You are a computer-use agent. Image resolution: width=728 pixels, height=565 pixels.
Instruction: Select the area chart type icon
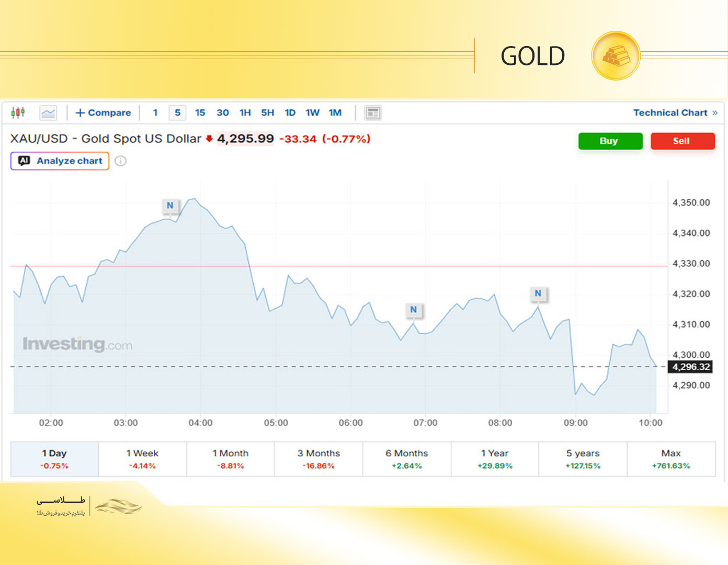48,112
